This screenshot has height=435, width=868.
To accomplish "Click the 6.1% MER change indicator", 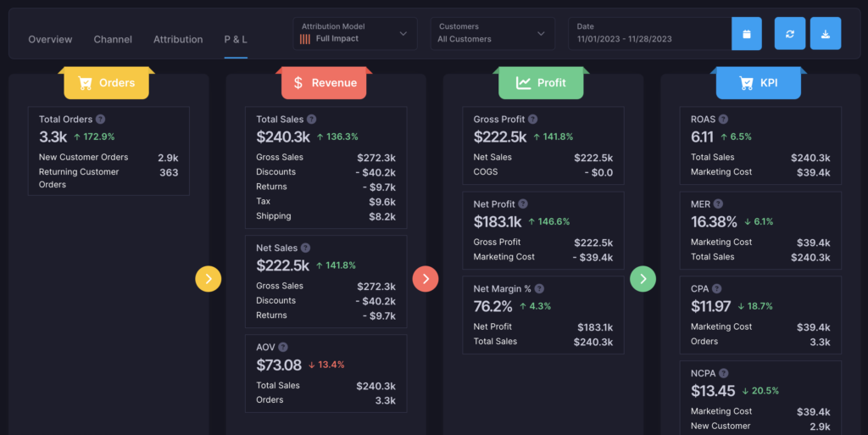I will pyautogui.click(x=759, y=221).
